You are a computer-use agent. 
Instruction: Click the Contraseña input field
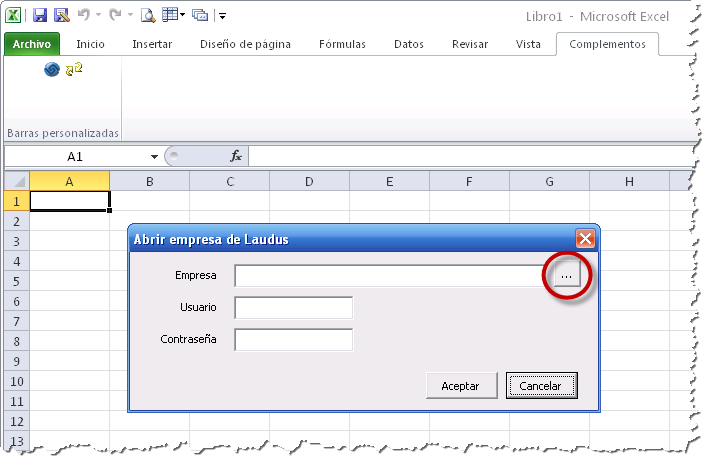click(293, 340)
